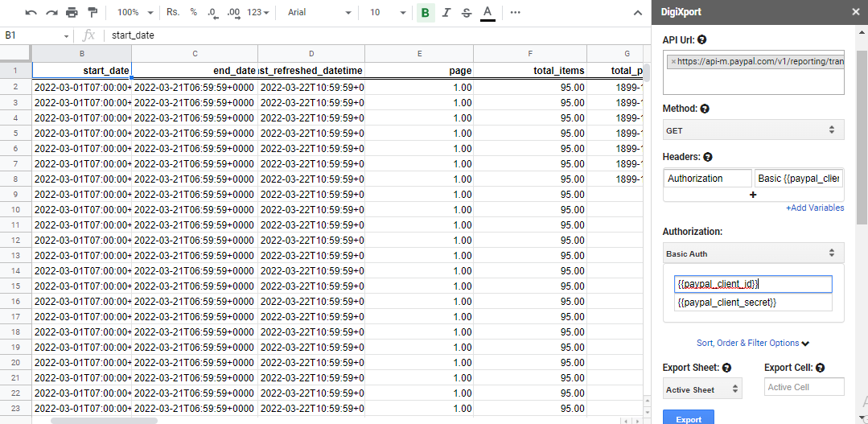The height and width of the screenshot is (424, 868).
Task: Activate the paint format tool
Action: (93, 12)
